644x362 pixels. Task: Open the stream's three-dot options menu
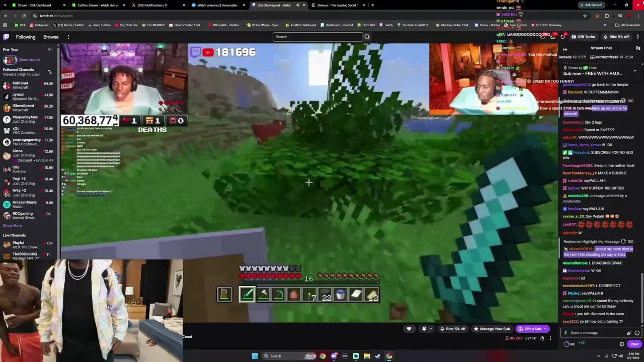pos(550,338)
